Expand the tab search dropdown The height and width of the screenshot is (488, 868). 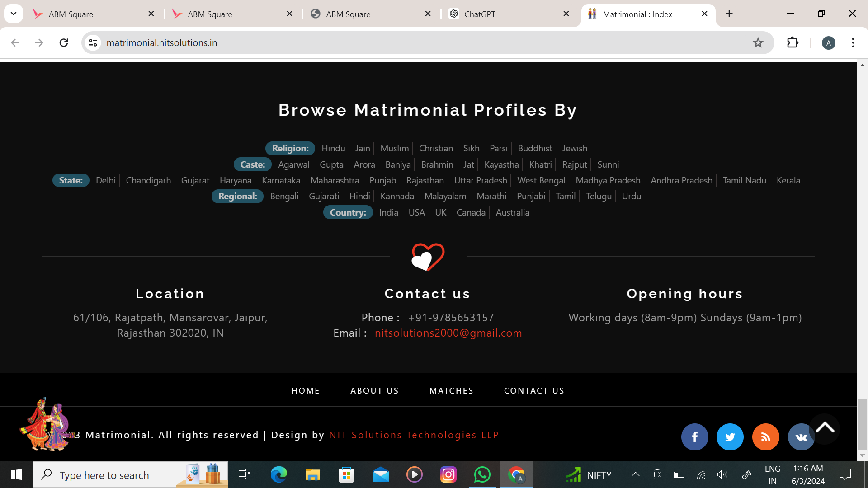pos(14,14)
